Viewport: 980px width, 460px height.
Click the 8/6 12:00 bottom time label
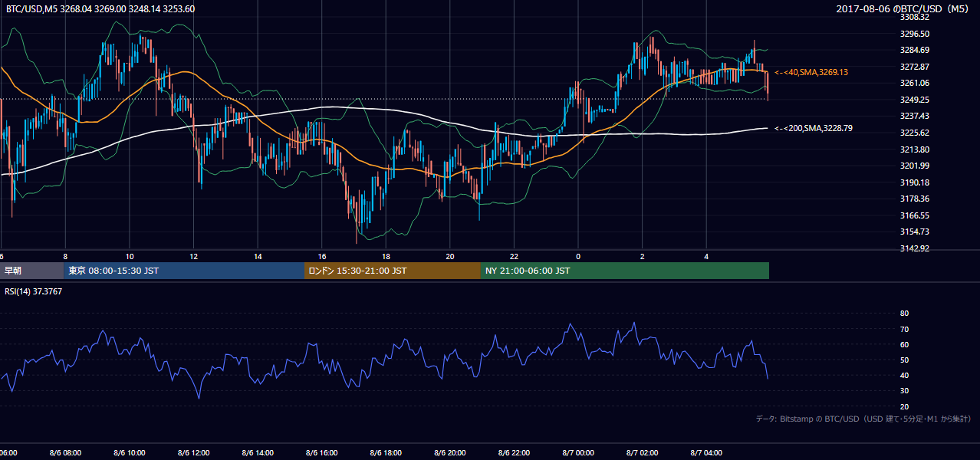[x=193, y=453]
